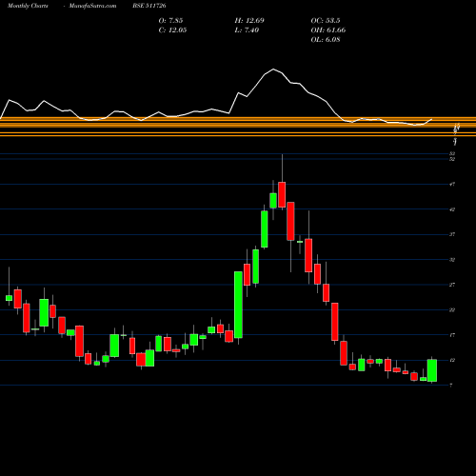Click the tallest green candle rising from 17 to 29

[x=238, y=305]
